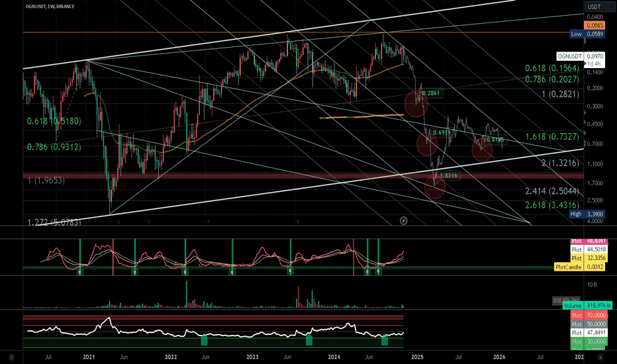Image resolution: width=617 pixels, height=364 pixels.
Task: Click the 2023 label on time axis
Action: [x=252, y=357]
